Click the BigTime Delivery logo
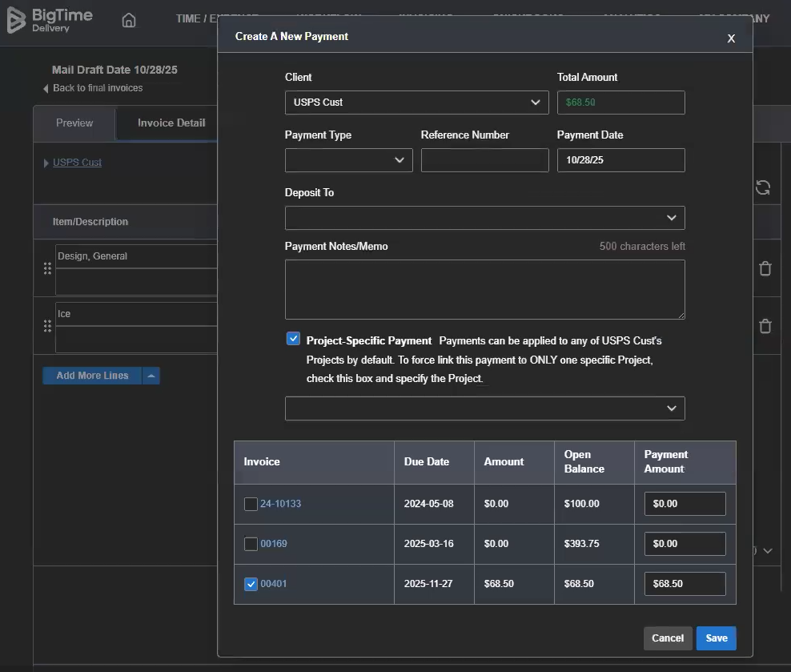The image size is (791, 672). pyautogui.click(x=50, y=20)
